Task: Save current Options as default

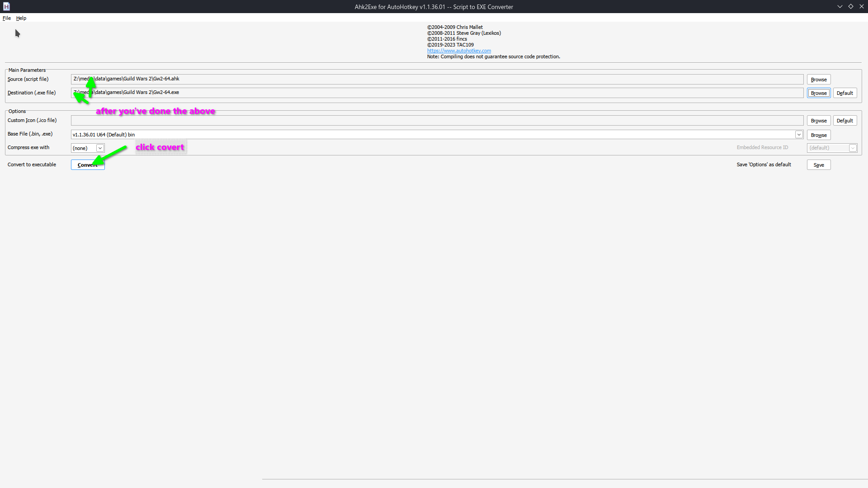Action: pos(818,164)
